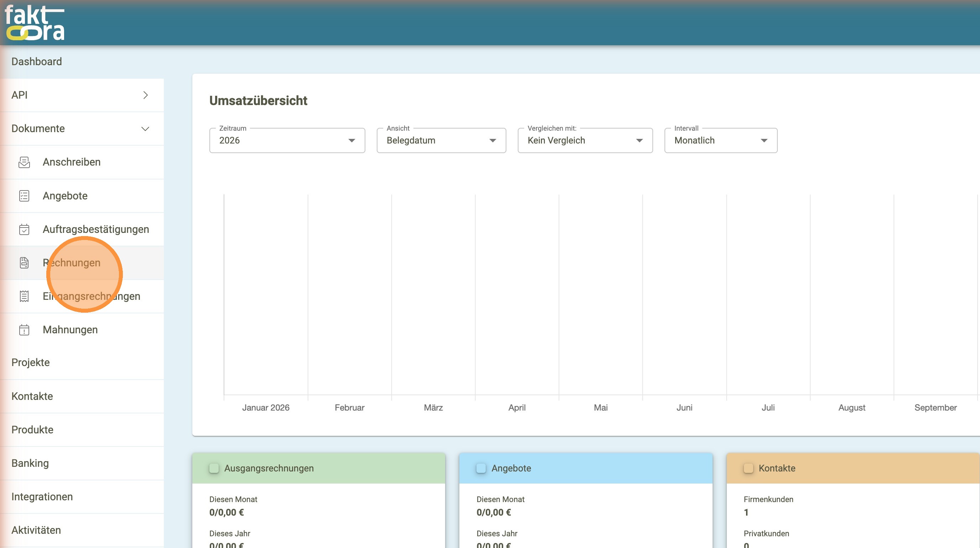
Task: Click the Angebote list icon
Action: [x=24, y=196]
